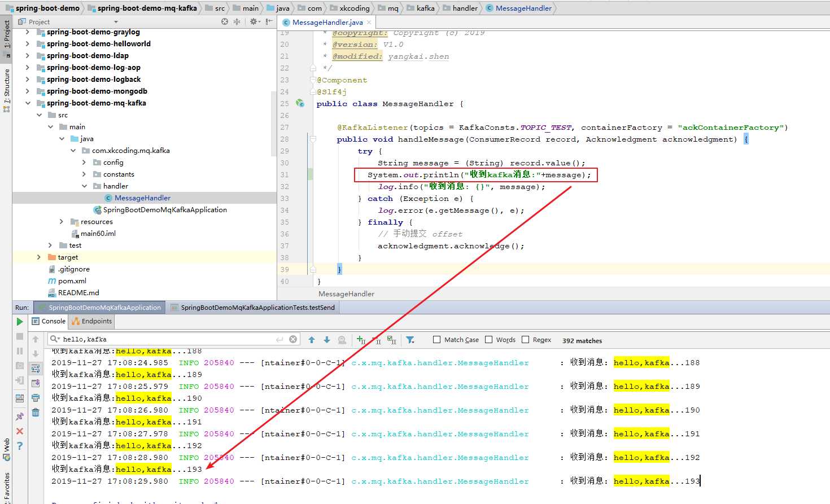Open the Structure side tool window

(x=6, y=90)
